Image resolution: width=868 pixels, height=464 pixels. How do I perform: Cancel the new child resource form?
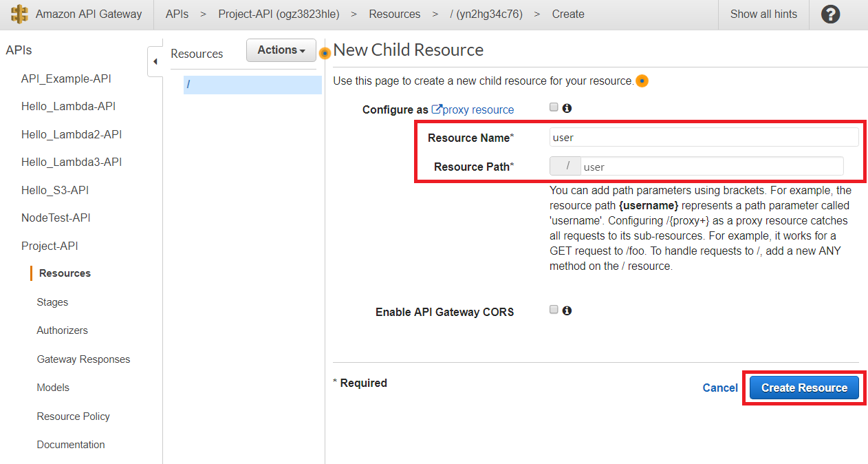pyautogui.click(x=720, y=388)
